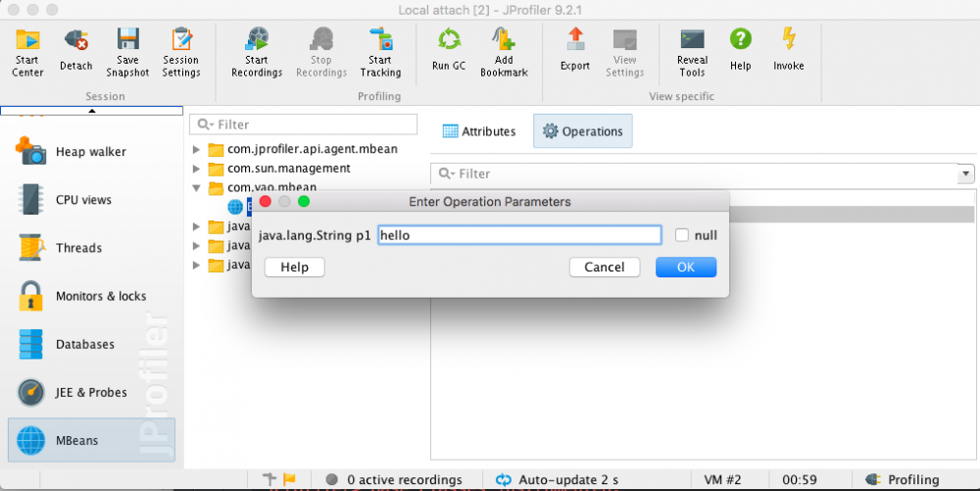
Task: Click the operations Filter field
Action: (695, 173)
